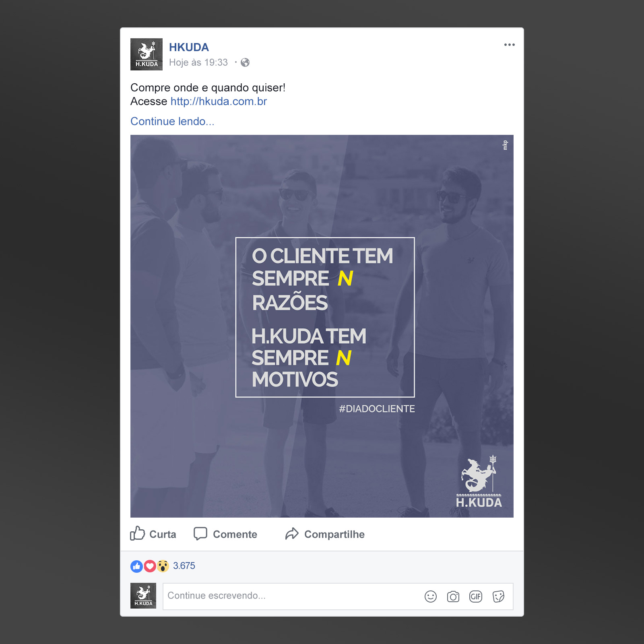
Task: Open the sticker picker icon
Action: (498, 597)
